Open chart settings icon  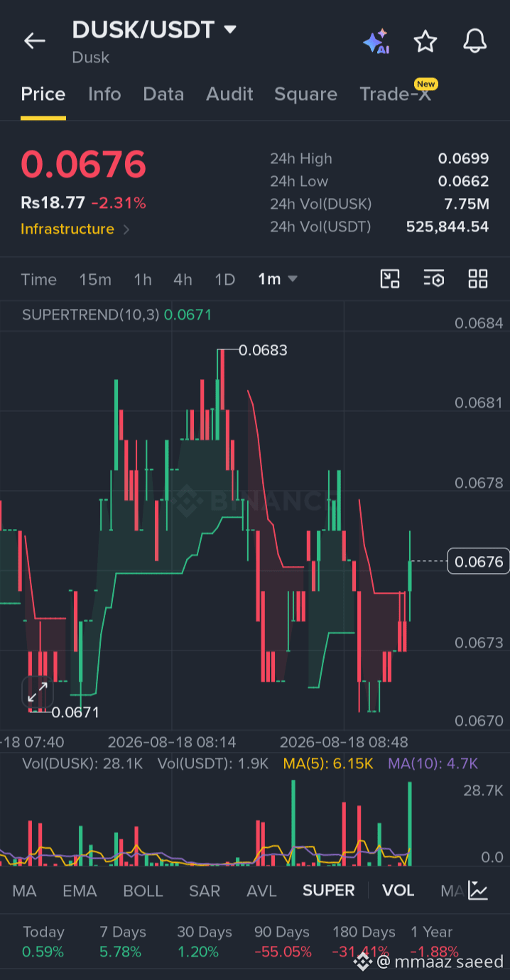[433, 279]
